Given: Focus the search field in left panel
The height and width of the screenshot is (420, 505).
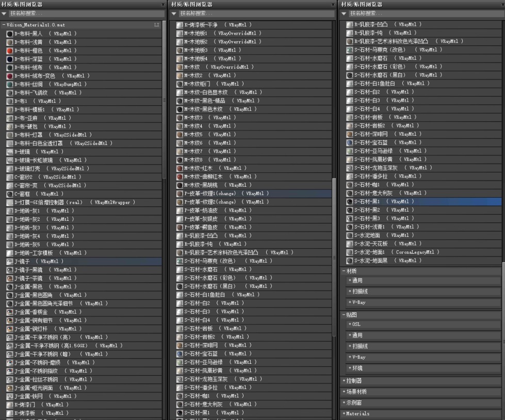Looking at the screenshot, I should (x=86, y=13).
